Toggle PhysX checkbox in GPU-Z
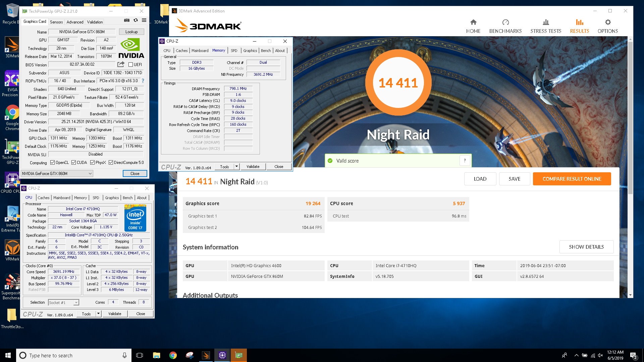 [92, 163]
